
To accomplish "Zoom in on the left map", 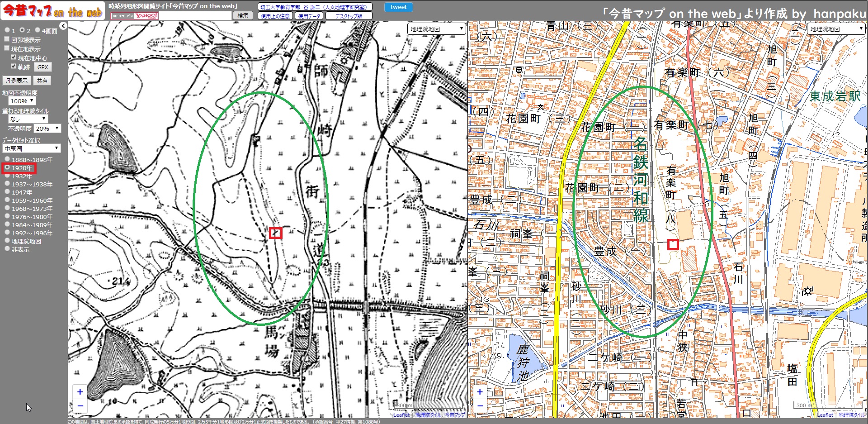I will pos(80,392).
